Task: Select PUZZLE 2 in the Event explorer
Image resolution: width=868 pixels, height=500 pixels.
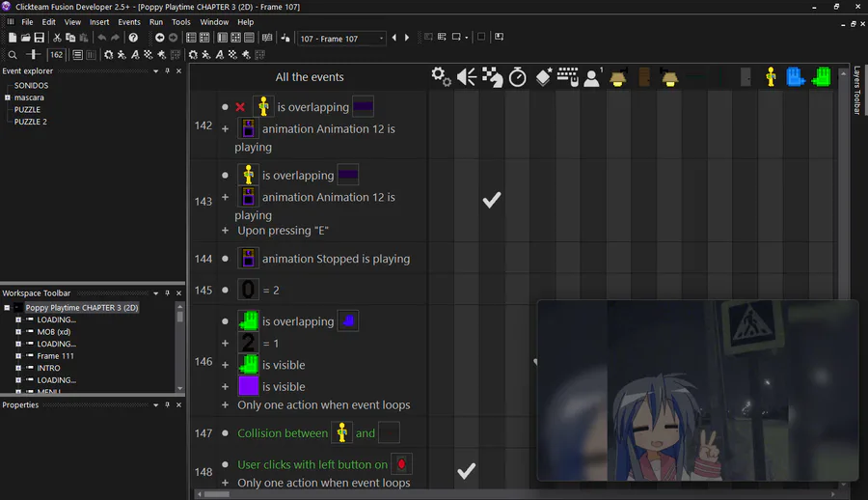Action: 31,122
